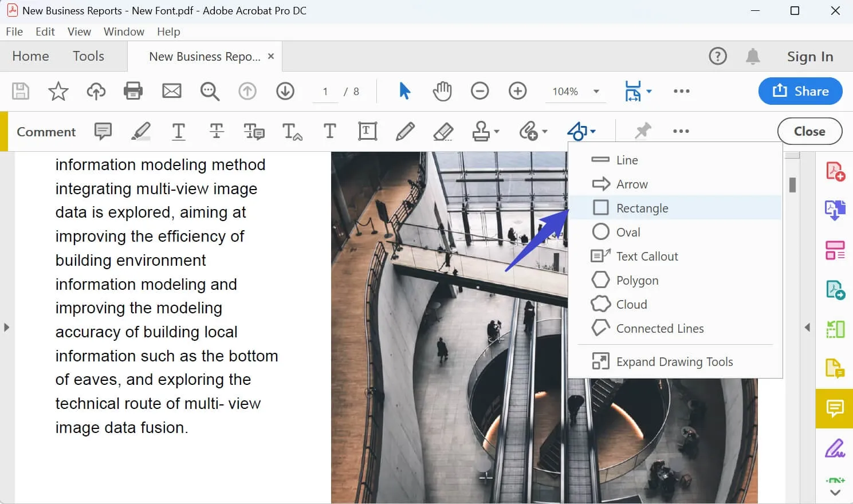
Task: Select the Add Text Box tool
Action: pyautogui.click(x=367, y=131)
